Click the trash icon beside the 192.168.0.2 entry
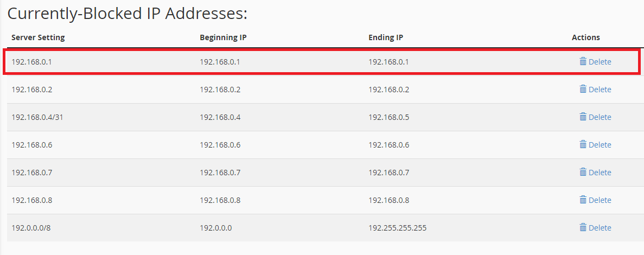 (x=583, y=89)
